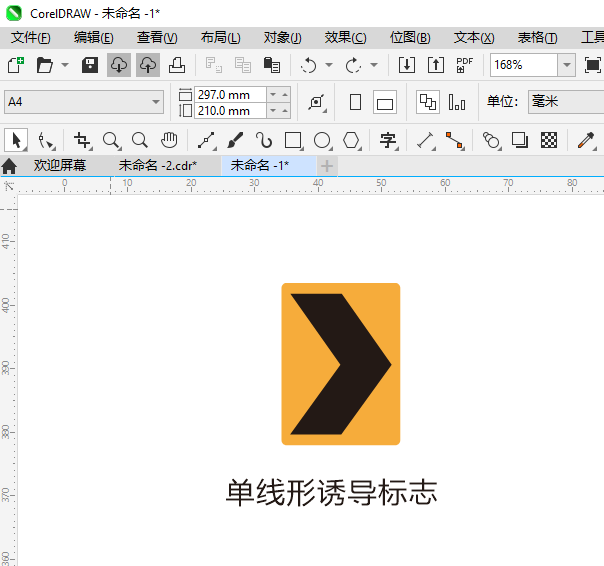Image resolution: width=604 pixels, height=566 pixels.
Task: Increase page width with up stepper
Action: [285, 94]
